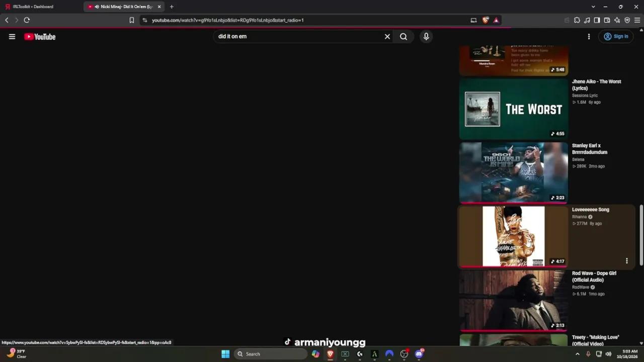Start voice search with the microphone icon
644x362 pixels.
click(426, 36)
